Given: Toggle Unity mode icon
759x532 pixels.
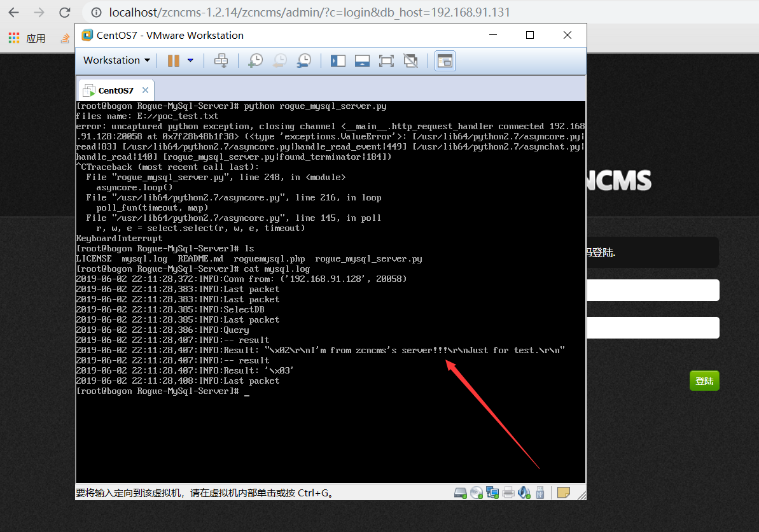Looking at the screenshot, I should coord(410,60).
